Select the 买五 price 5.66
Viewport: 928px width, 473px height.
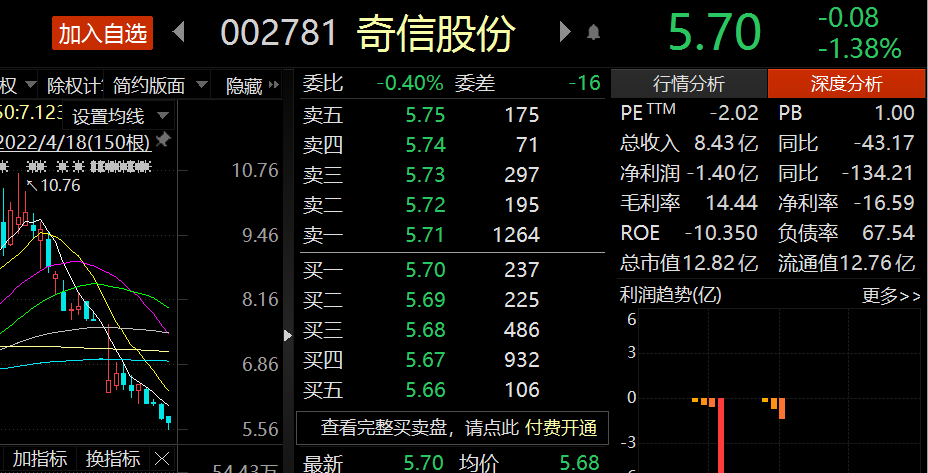(x=425, y=390)
